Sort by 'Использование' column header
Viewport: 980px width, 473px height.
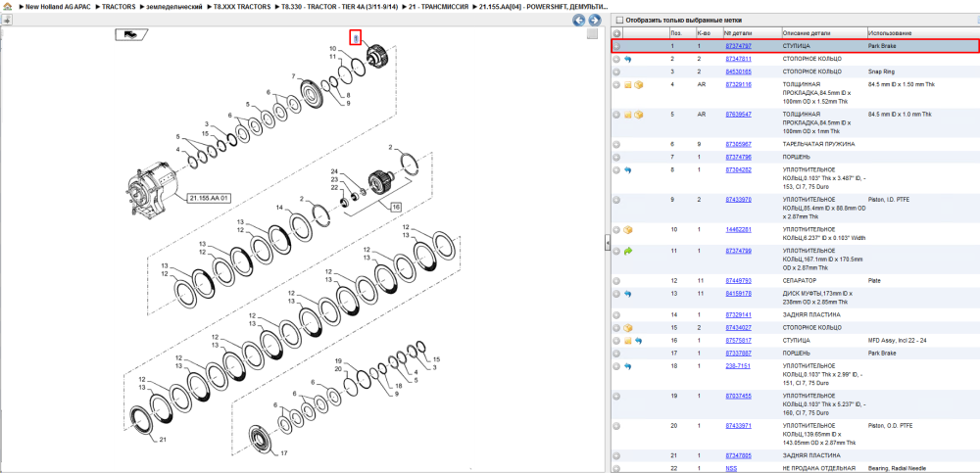click(890, 33)
